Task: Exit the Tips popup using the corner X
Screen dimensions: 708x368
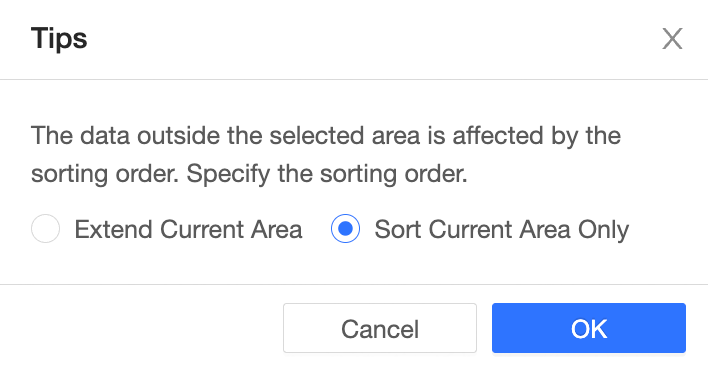Action: (672, 38)
